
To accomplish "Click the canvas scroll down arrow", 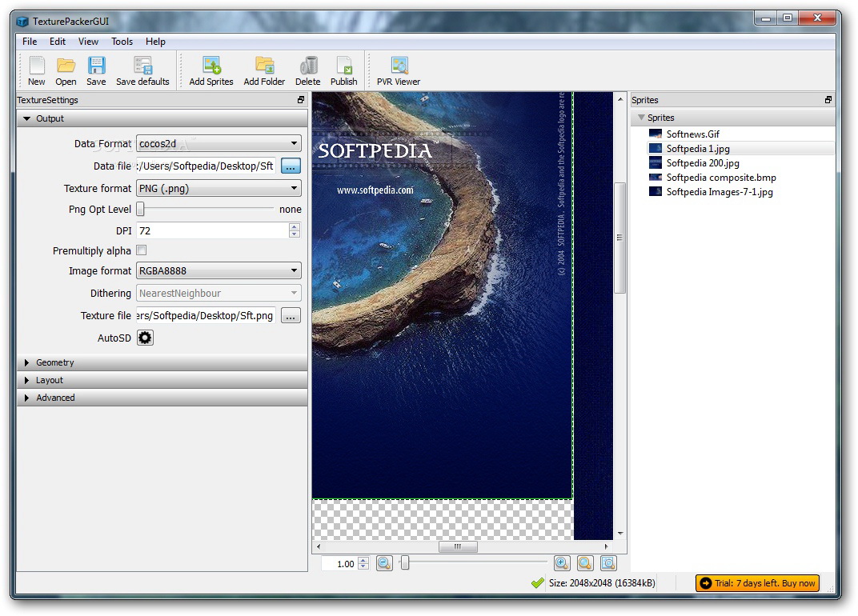I will tap(620, 534).
